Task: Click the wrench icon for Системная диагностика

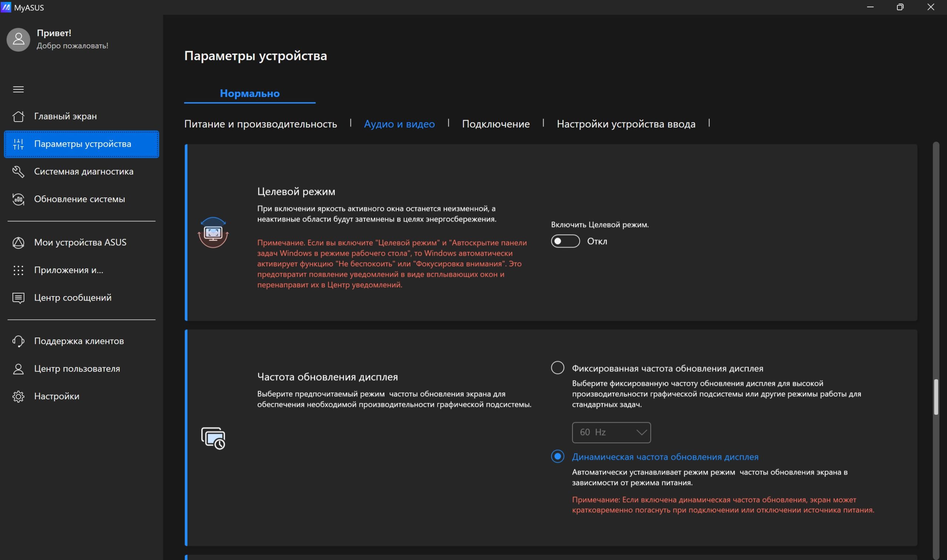Action: (18, 171)
